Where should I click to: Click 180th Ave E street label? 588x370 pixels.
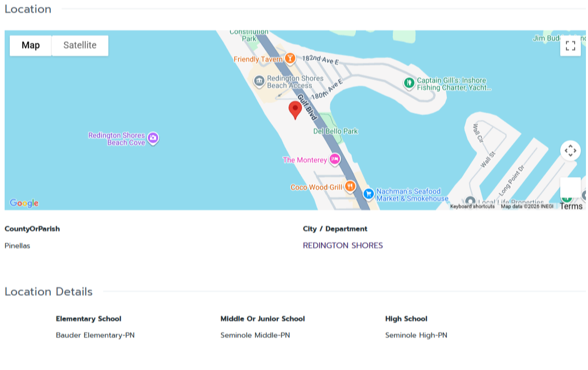[x=327, y=90]
